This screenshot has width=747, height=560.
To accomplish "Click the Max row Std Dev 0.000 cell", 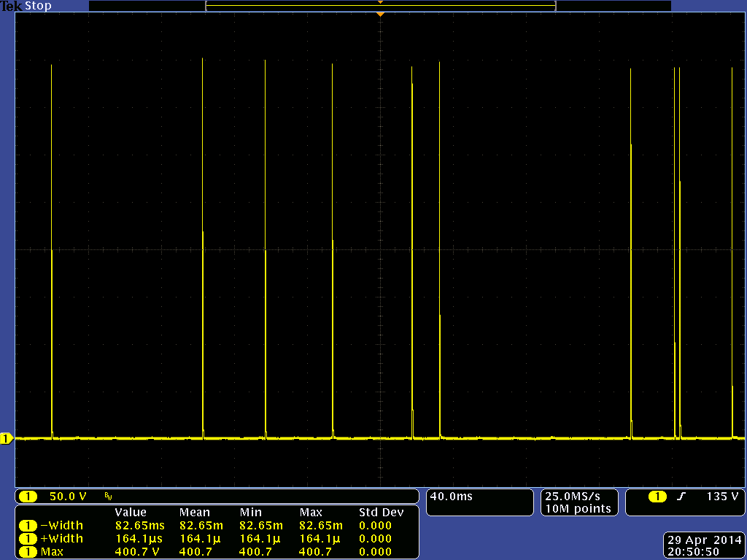I will pyautogui.click(x=376, y=552).
